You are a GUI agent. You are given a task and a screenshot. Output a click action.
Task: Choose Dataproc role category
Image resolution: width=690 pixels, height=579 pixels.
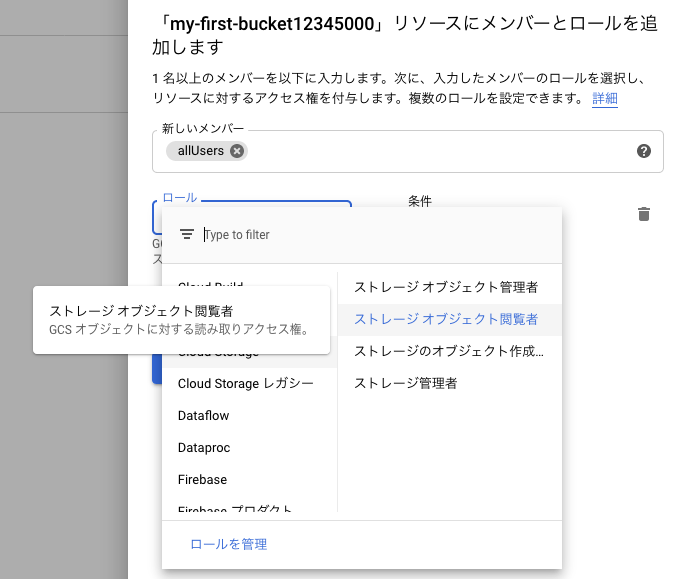pos(250,448)
